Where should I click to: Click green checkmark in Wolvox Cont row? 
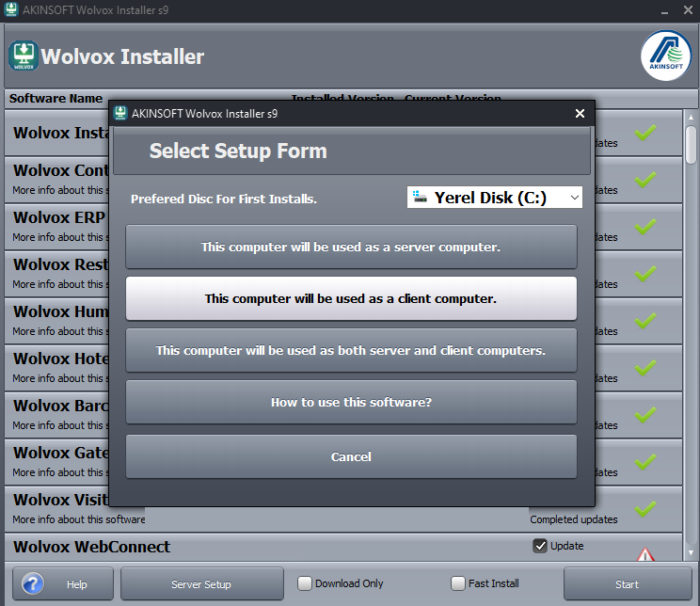pyautogui.click(x=645, y=179)
